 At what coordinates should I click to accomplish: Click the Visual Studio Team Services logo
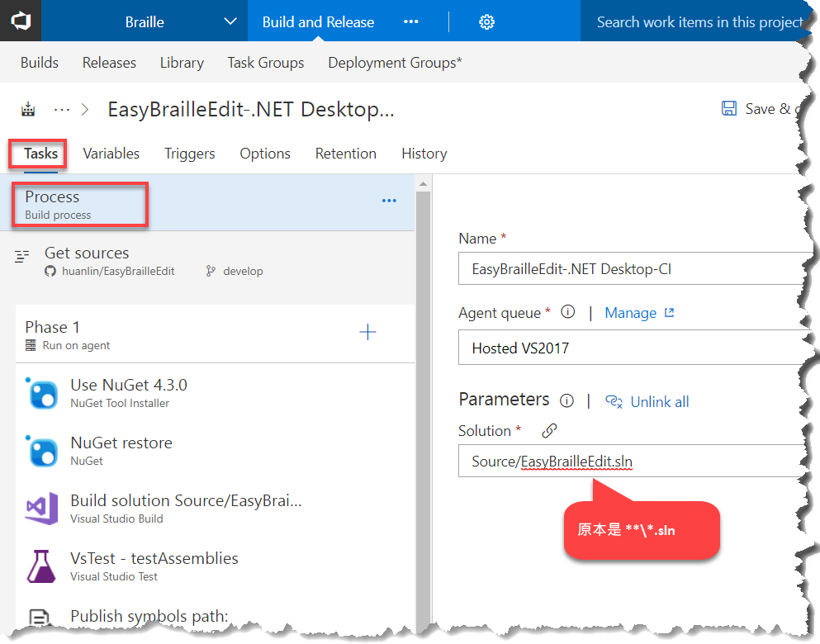tap(21, 21)
